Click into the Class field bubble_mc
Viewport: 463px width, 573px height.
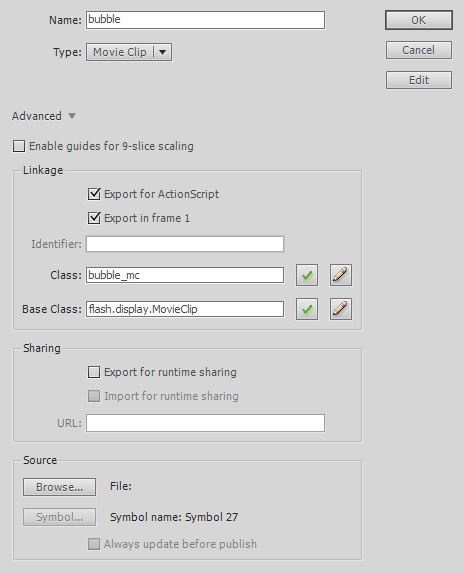(x=185, y=275)
